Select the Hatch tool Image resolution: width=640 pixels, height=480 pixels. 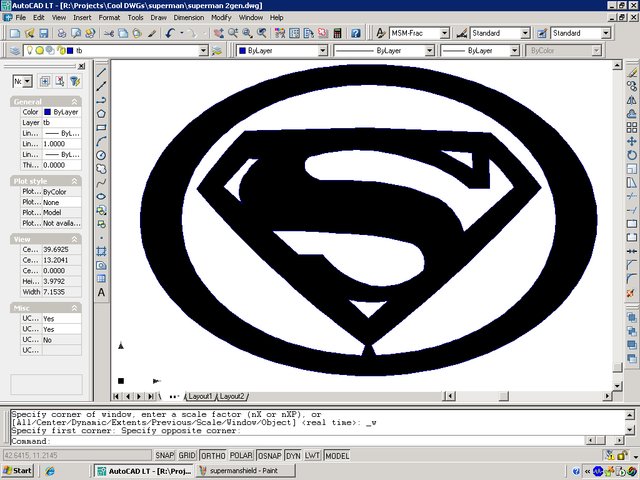click(x=102, y=251)
